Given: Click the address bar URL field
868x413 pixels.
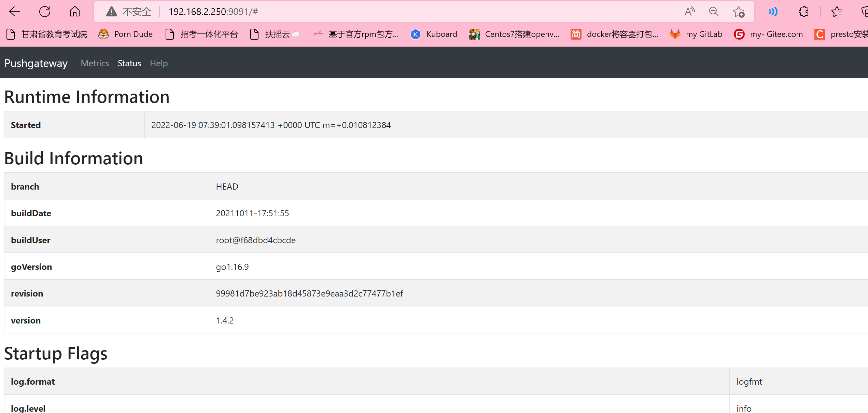Looking at the screenshot, I should tap(376, 12).
